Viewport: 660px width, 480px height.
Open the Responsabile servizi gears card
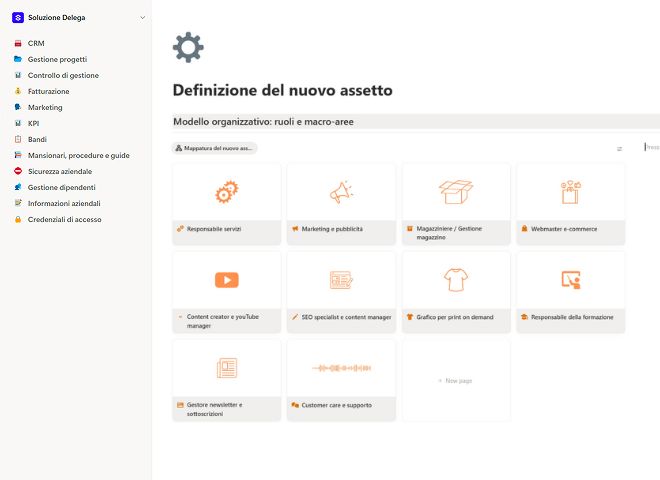point(227,192)
